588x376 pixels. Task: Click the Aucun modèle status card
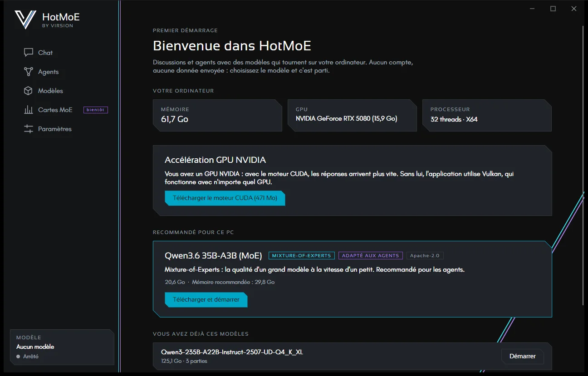[62, 347]
